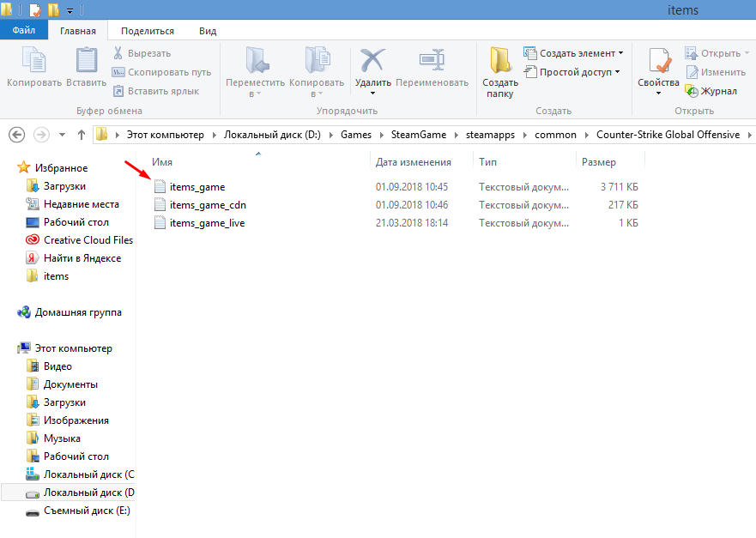Viewport: 756px width, 538px height.
Task: Select the items_game_cdn file
Action: pos(208,205)
